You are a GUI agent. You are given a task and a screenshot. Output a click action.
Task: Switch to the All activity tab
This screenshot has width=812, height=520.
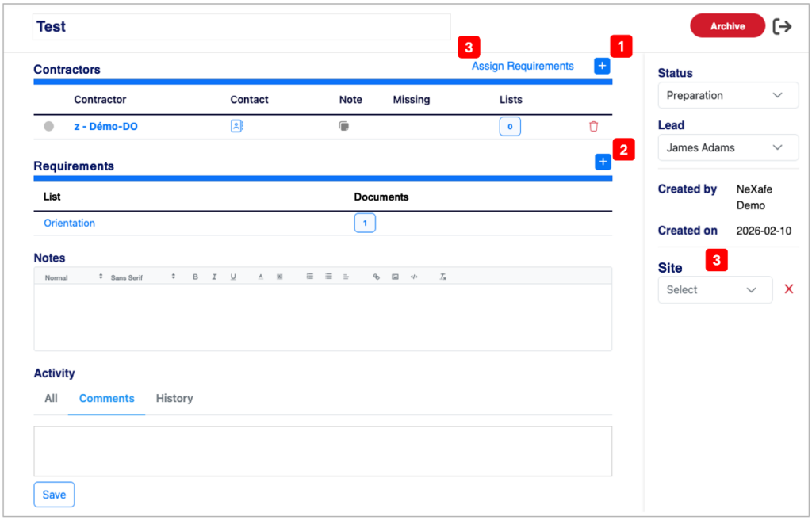(51, 398)
